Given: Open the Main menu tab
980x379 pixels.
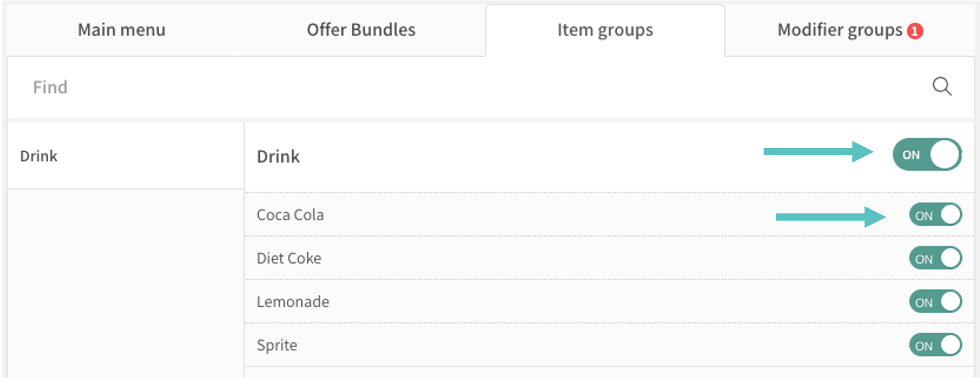Looking at the screenshot, I should click(121, 30).
